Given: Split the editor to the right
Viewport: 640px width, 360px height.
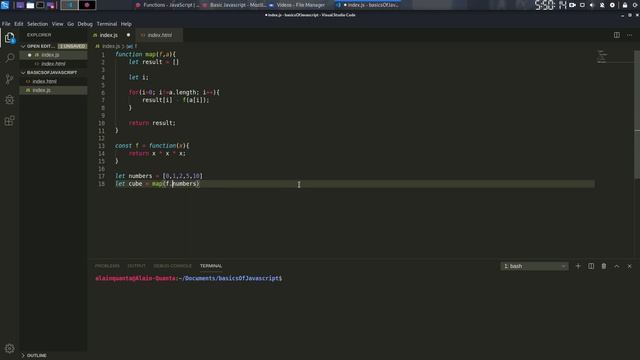Looking at the screenshot, I should tap(617, 35).
